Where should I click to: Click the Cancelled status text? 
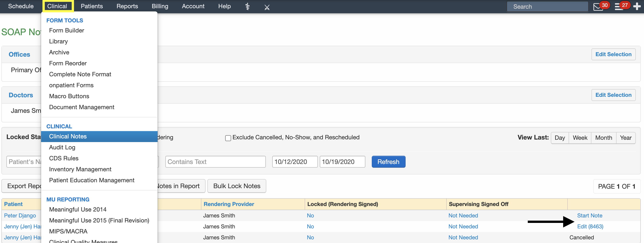[581, 238]
